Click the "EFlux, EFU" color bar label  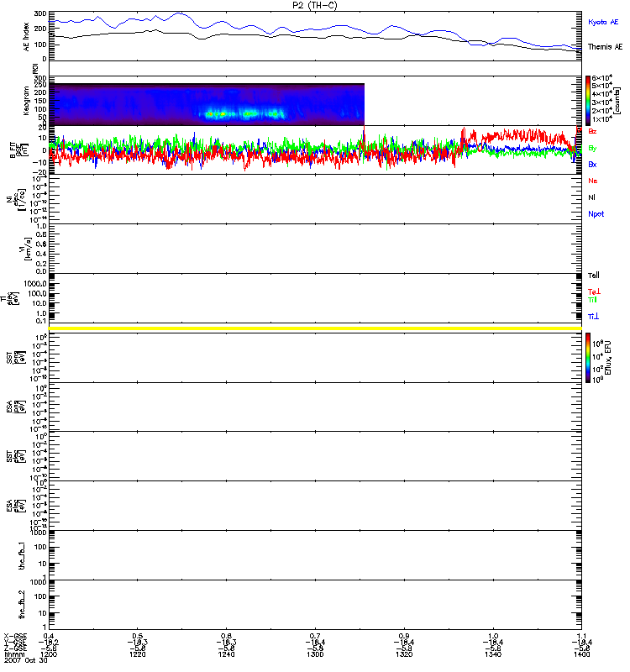(x=607, y=358)
